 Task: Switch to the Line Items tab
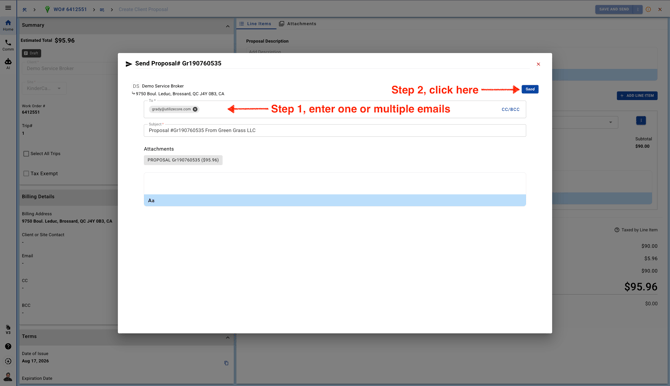pyautogui.click(x=255, y=24)
